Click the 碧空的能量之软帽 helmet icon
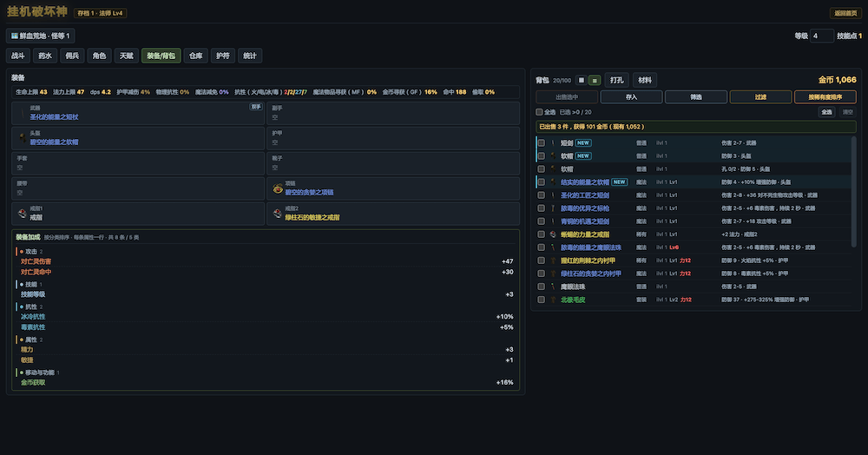This screenshot has width=868, height=455. click(23, 138)
